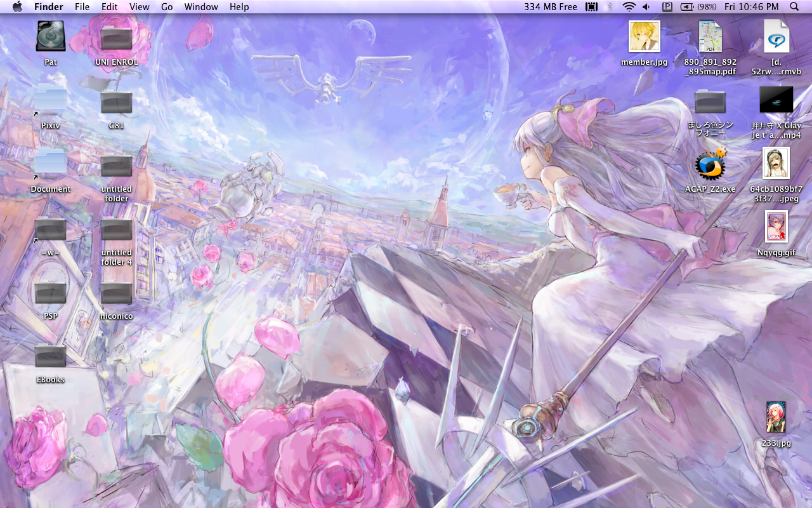Select the 64cb1089bf7 jpeg image file
Image resolution: width=812 pixels, height=508 pixels.
776,163
